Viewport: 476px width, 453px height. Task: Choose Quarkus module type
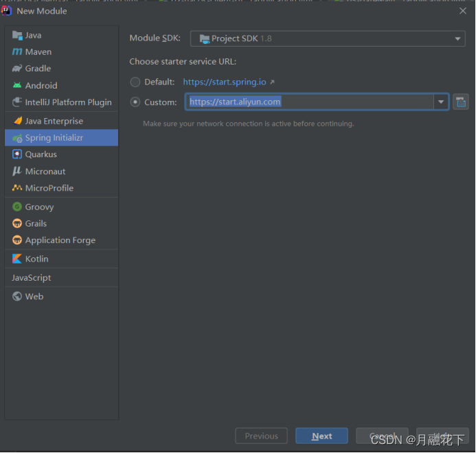(x=62, y=154)
